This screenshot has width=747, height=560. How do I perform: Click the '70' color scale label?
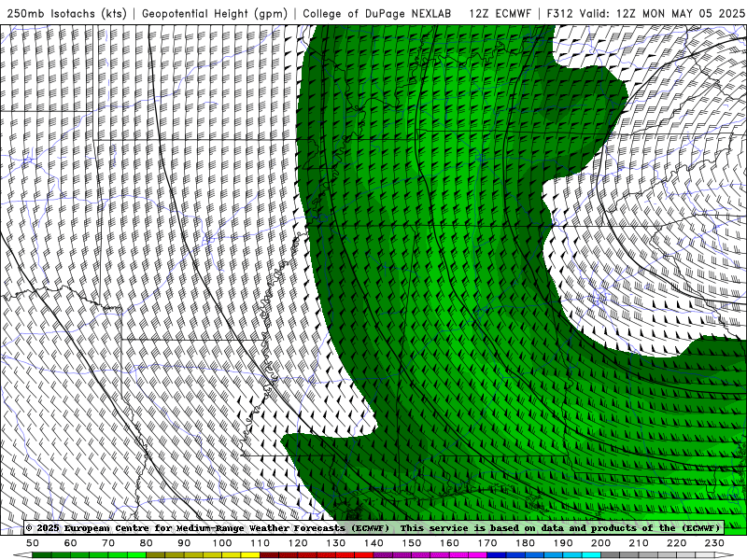pyautogui.click(x=108, y=543)
